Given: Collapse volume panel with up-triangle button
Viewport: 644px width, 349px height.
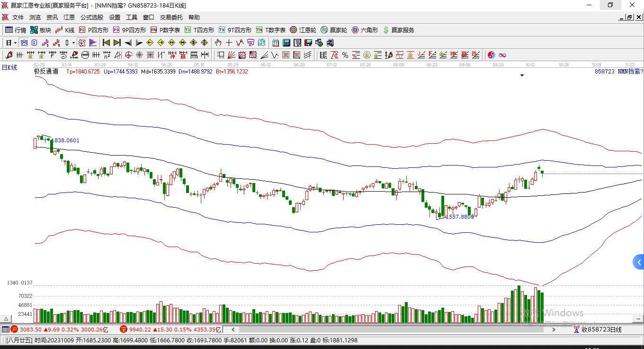Looking at the screenshot, I should pos(7,319).
